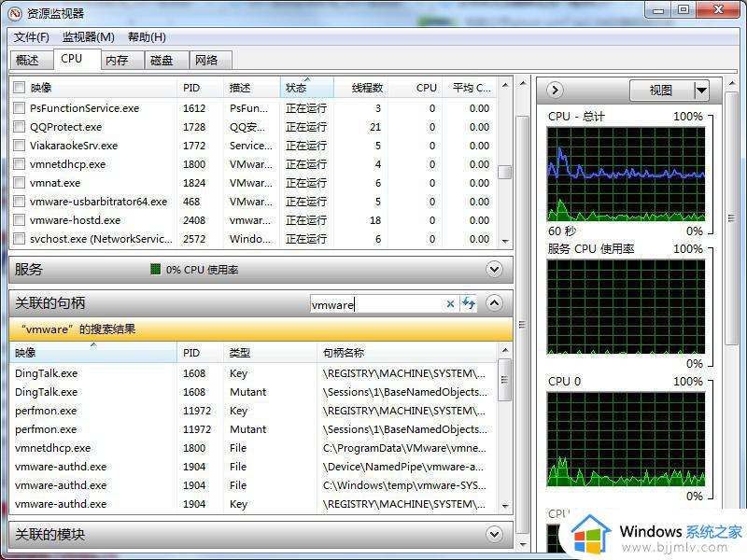
Task: Click the handles list scrollbar thumb
Action: click(505, 380)
